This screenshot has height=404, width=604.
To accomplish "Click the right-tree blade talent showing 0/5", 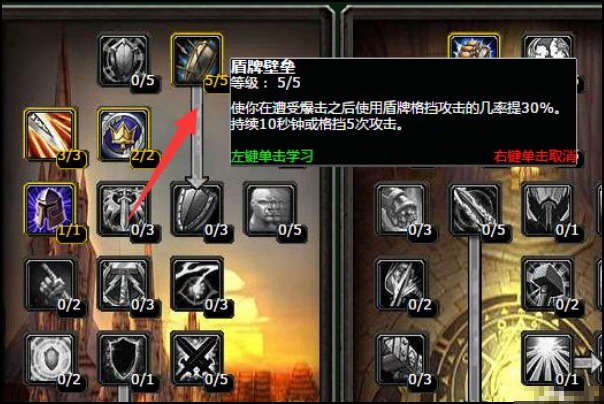I will pos(474,209).
